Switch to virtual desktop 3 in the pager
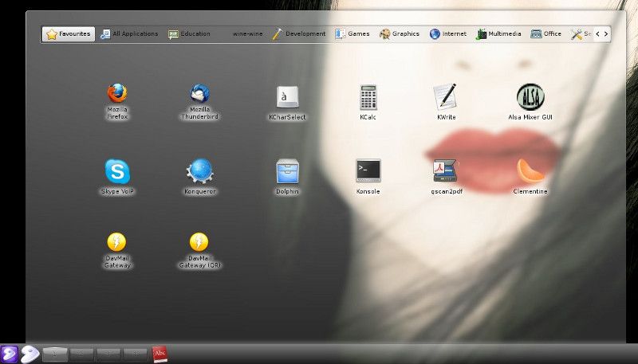The width and height of the screenshot is (638, 364). (x=108, y=354)
